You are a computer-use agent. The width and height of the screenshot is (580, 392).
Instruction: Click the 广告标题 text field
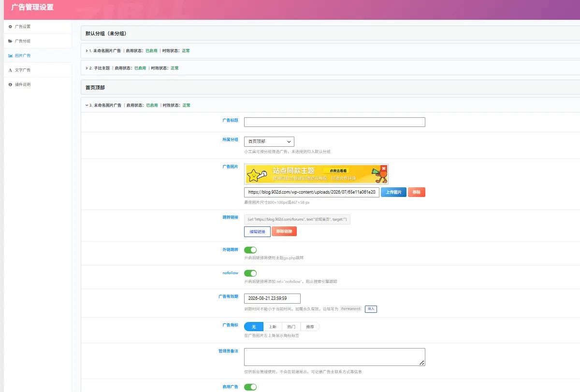tap(334, 122)
